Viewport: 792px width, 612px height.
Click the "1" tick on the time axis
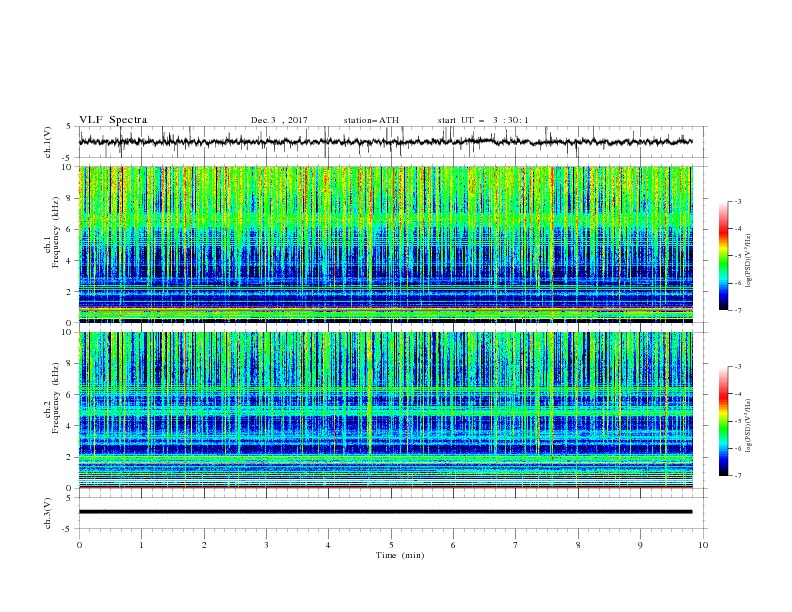click(141, 545)
